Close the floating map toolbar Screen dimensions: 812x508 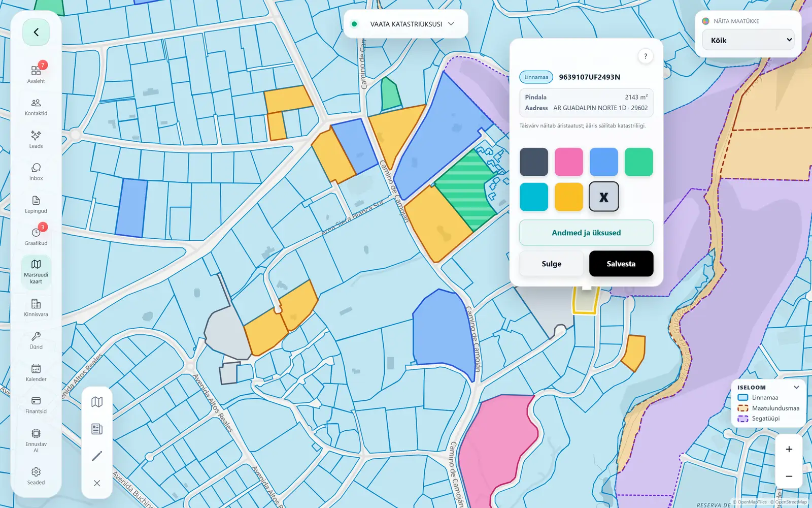point(97,483)
